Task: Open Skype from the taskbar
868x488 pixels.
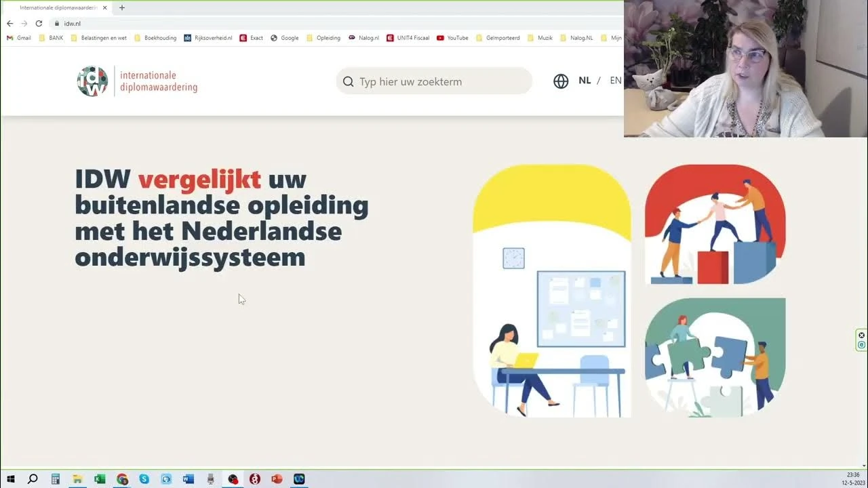Action: pyautogui.click(x=144, y=479)
